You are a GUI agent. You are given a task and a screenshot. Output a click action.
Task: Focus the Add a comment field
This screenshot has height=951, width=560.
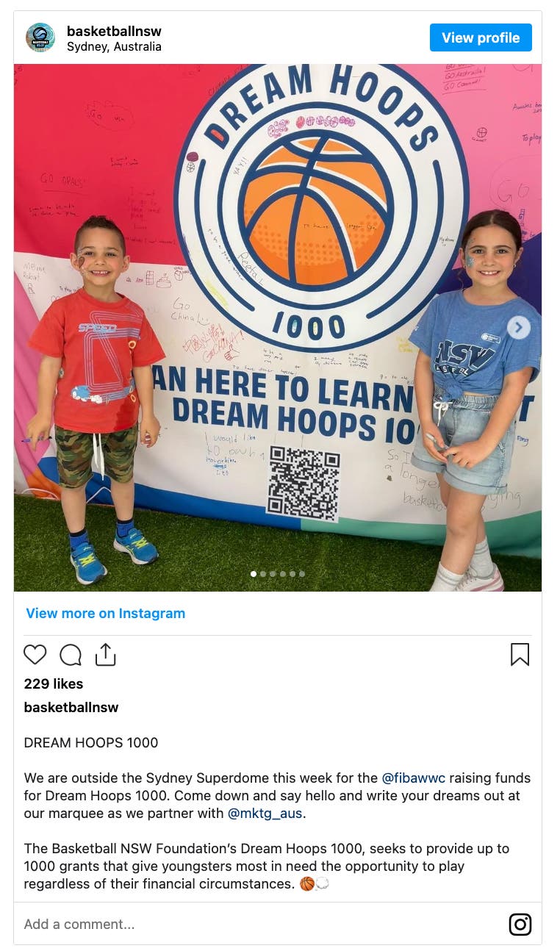pyautogui.click(x=257, y=924)
